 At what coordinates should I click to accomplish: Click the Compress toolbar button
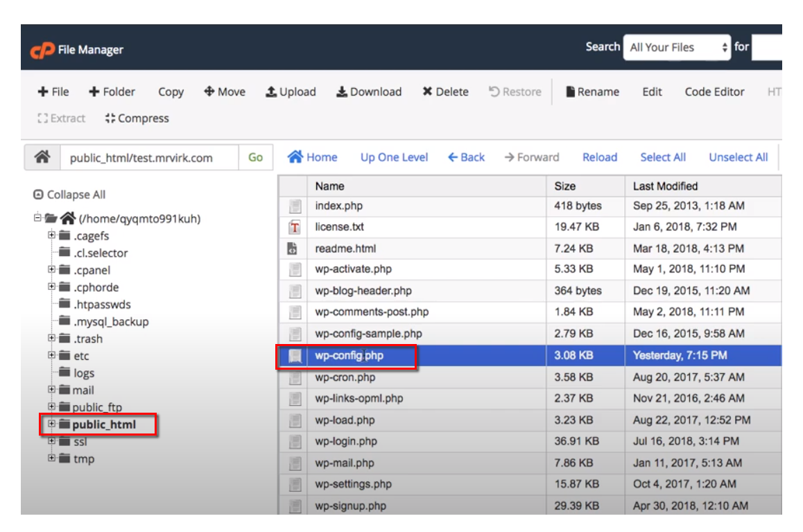(137, 119)
